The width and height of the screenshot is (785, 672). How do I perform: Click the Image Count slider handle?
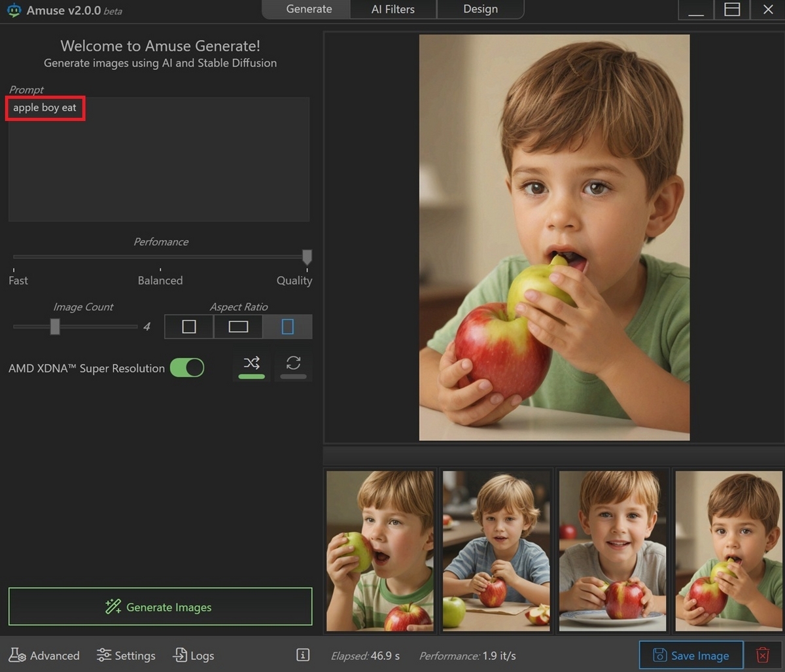pos(55,326)
